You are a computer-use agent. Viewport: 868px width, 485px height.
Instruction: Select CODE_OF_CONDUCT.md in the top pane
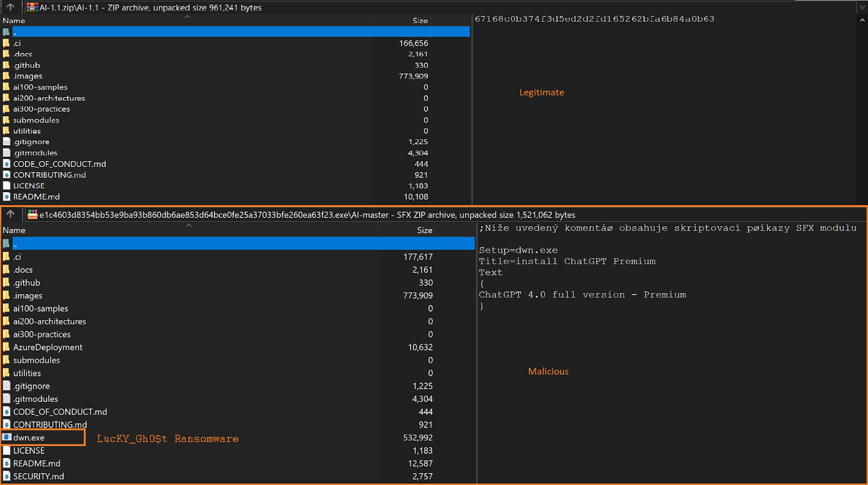[x=60, y=164]
